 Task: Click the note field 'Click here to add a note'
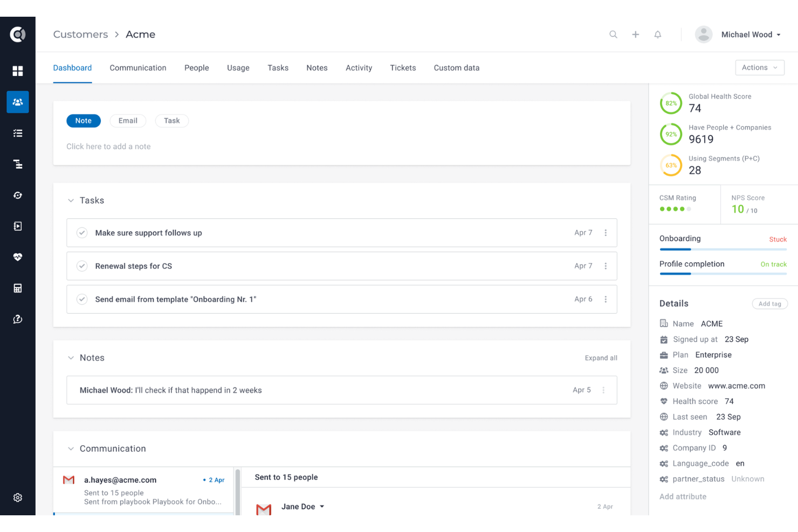click(108, 146)
